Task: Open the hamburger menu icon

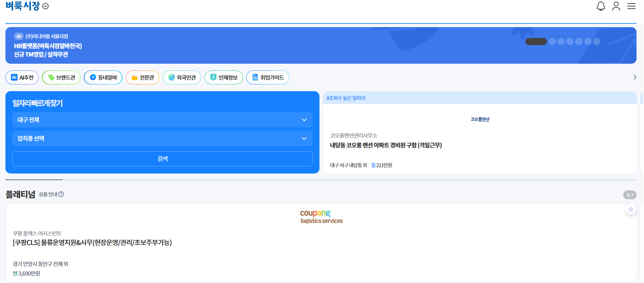Action: [x=631, y=6]
